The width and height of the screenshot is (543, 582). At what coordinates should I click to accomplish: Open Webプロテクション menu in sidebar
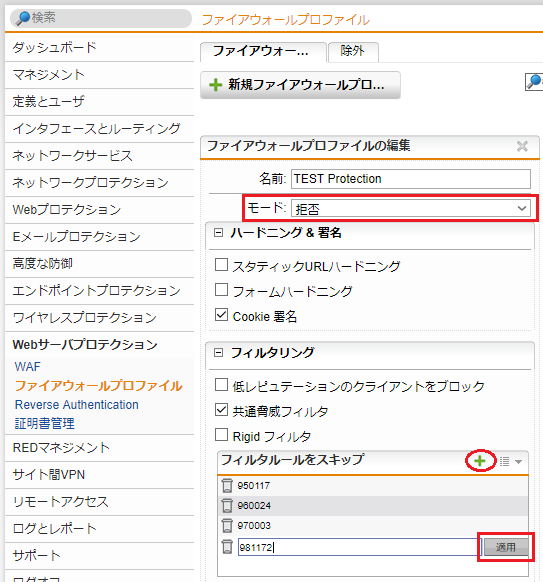coord(67,210)
